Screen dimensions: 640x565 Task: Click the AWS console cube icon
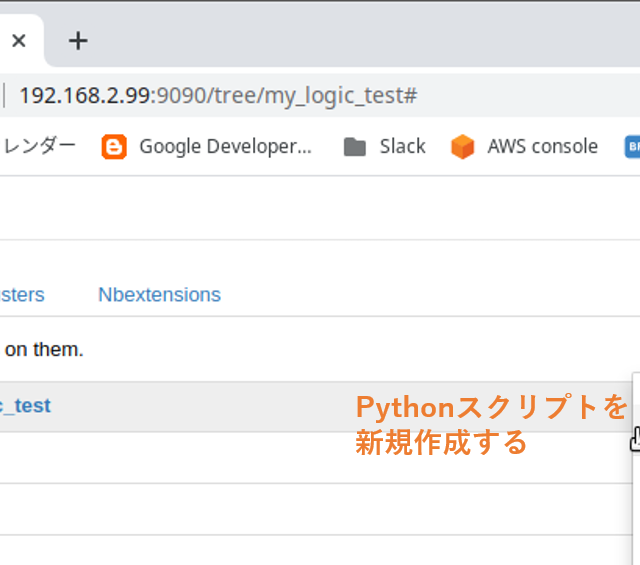[x=462, y=147]
